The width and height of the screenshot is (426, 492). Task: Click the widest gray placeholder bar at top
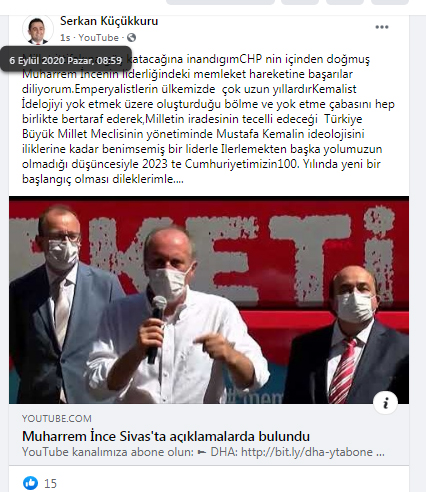pyautogui.click(x=220, y=2)
